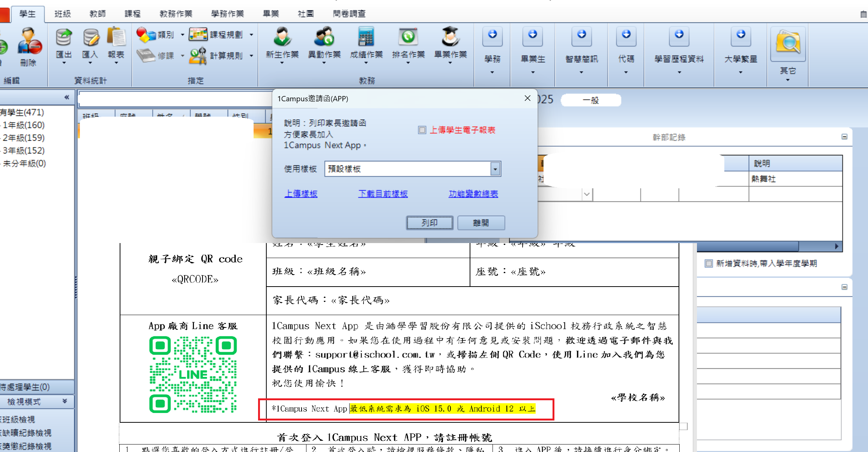Close the 1Campus邀請函 dialog
Viewport: 868px width, 452px height.
pos(527,98)
